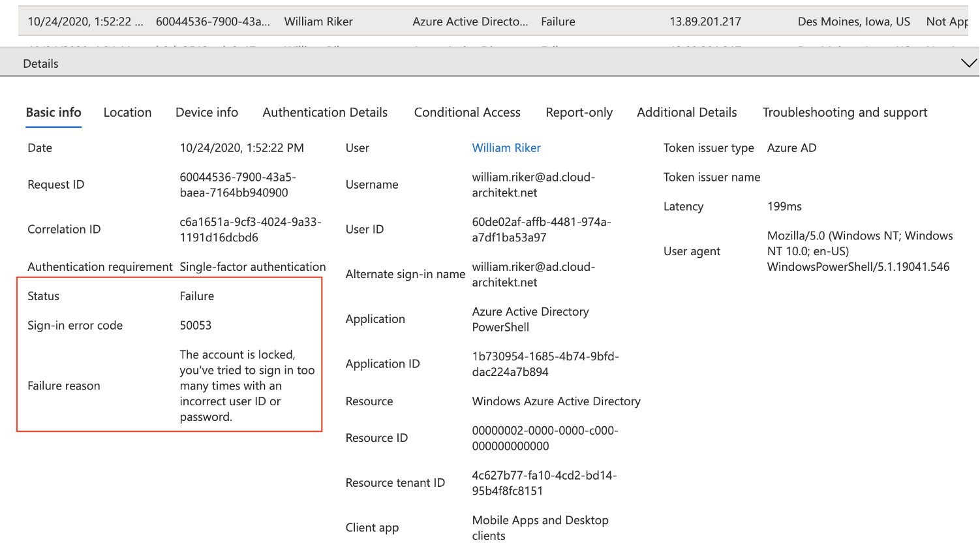The height and width of the screenshot is (556, 980).
Task: Open Troubleshooting and support tab
Action: [x=845, y=112]
